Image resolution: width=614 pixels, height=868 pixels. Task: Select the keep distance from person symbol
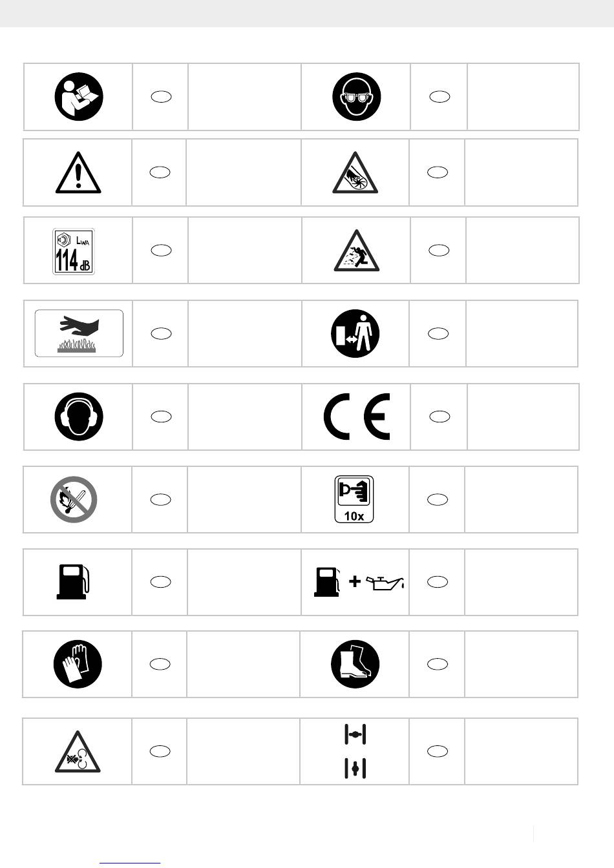[355, 333]
